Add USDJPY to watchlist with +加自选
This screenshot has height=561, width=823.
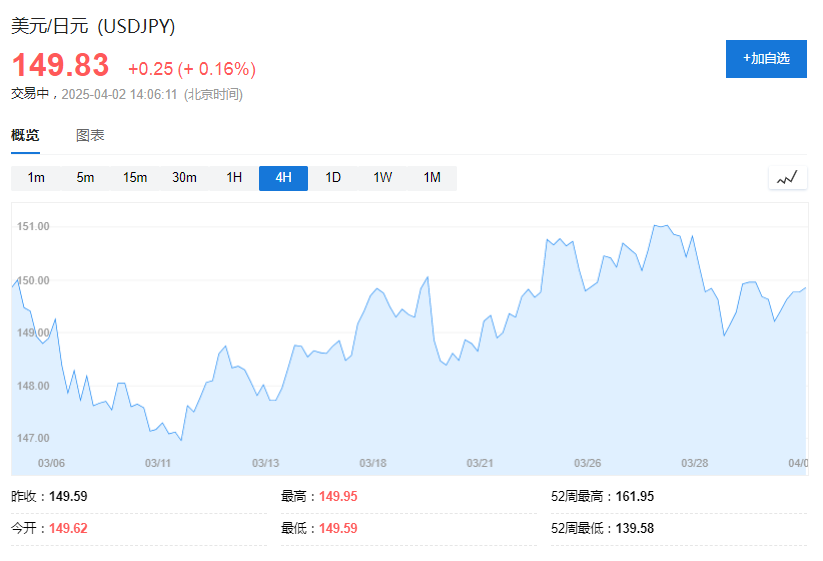pos(766,59)
